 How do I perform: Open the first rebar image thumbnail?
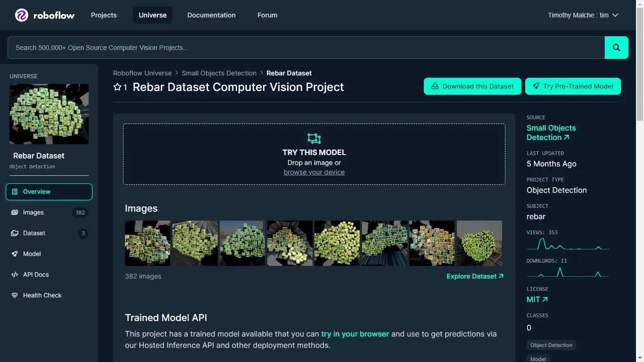(x=147, y=243)
